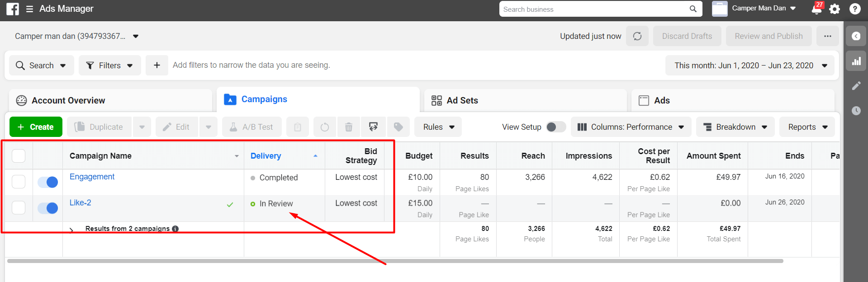Click the trash delete toolbar icon

click(349, 127)
